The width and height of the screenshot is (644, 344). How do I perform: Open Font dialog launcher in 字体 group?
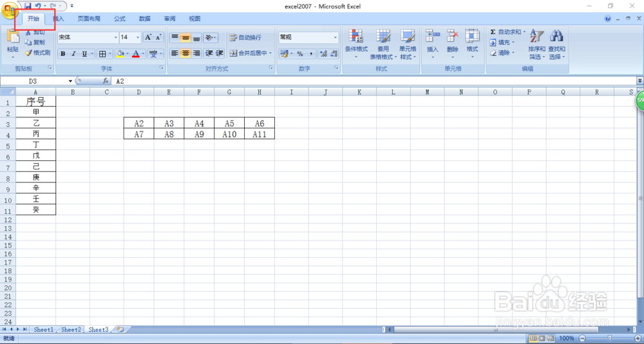(163, 68)
